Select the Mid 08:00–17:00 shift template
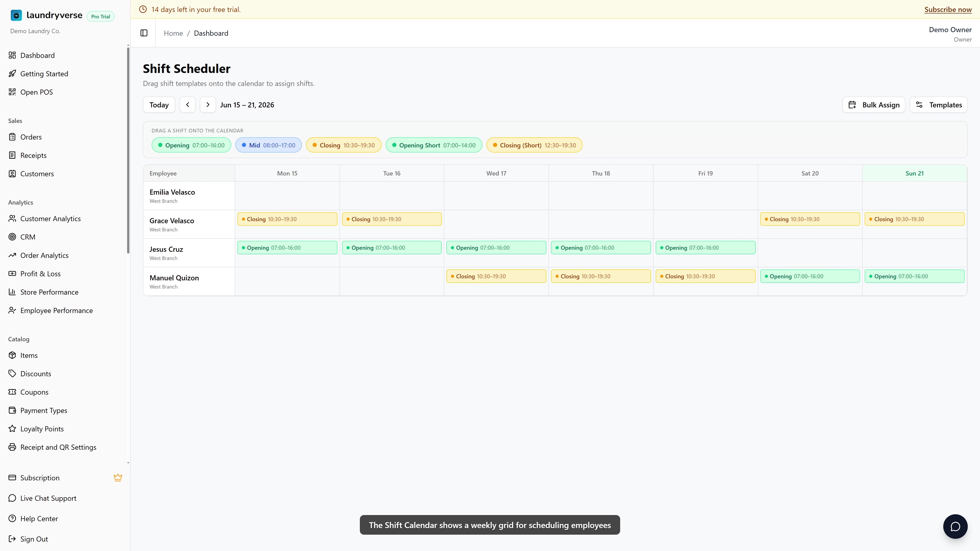Screen dimensions: 980x551 (x=268, y=145)
